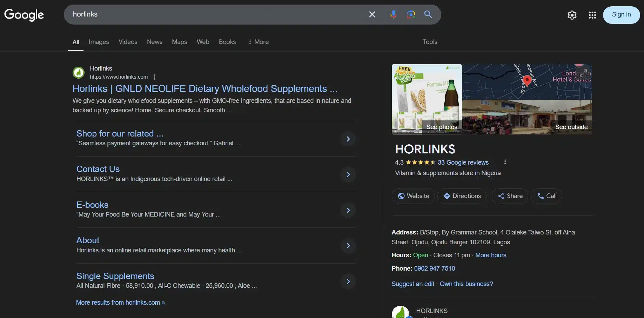Open the Tools options

point(430,42)
